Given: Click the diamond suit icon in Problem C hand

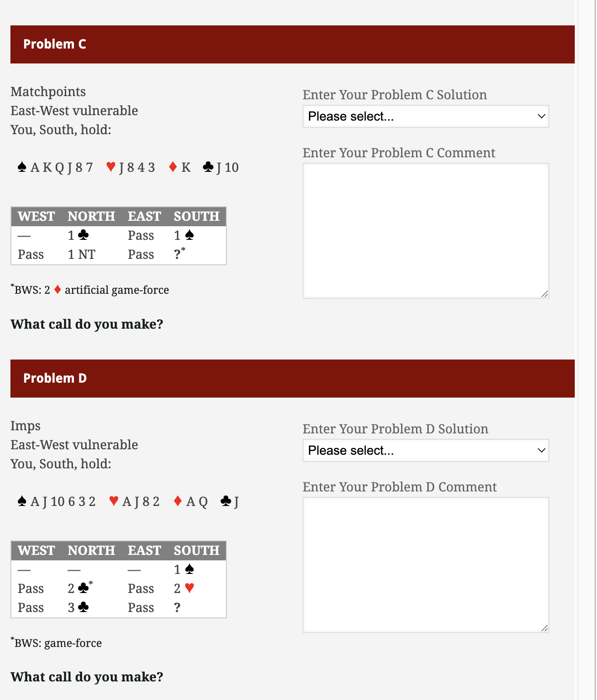Looking at the screenshot, I should (173, 167).
